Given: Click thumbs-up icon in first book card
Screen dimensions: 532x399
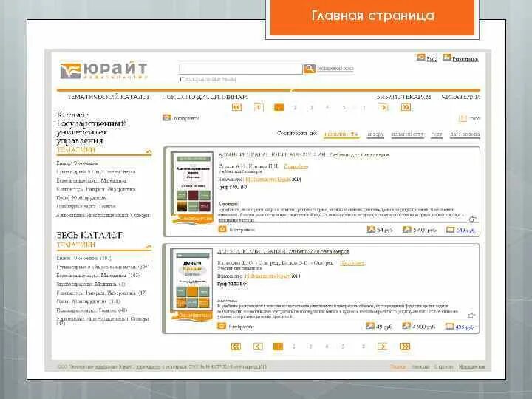Looking at the screenshot, I should point(472,219).
